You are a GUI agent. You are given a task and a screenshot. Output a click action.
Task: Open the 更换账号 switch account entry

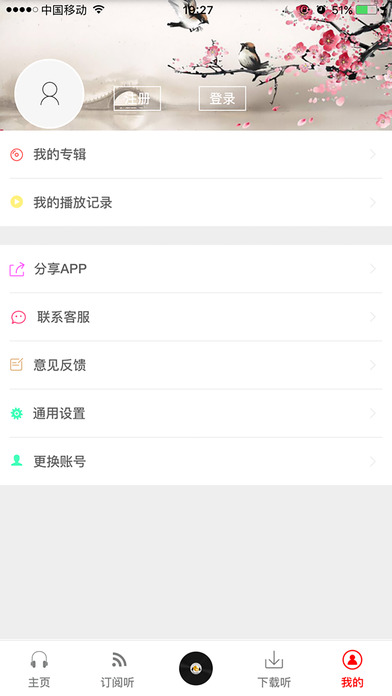pyautogui.click(x=196, y=461)
